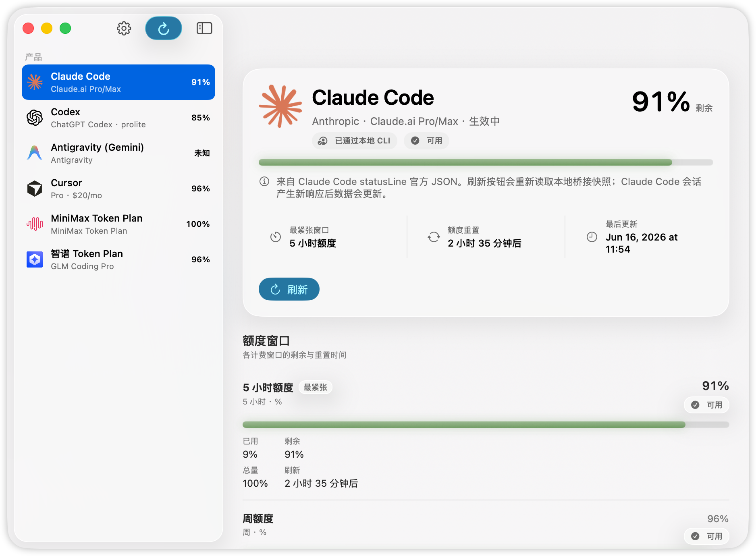The image size is (756, 556).
Task: Click the Codex OpenAI logo icon
Action: point(35,118)
